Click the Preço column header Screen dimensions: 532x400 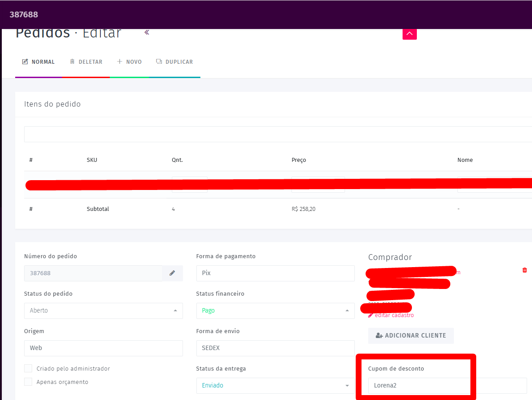(299, 160)
